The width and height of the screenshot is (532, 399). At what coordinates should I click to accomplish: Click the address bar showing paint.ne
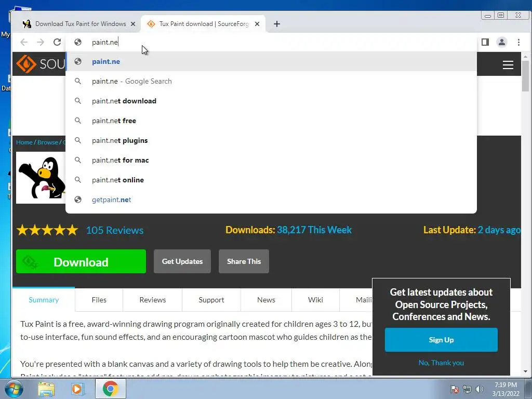coord(271,42)
